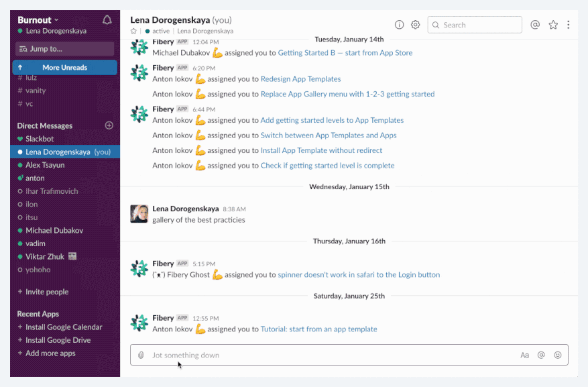Open link Install App Template without redirect
The width and height of the screenshot is (588, 387).
[321, 150]
